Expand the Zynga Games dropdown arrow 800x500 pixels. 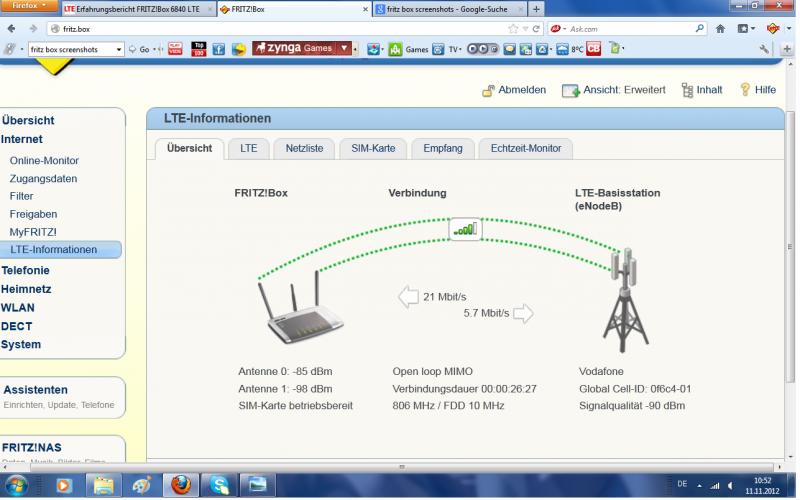click(344, 48)
